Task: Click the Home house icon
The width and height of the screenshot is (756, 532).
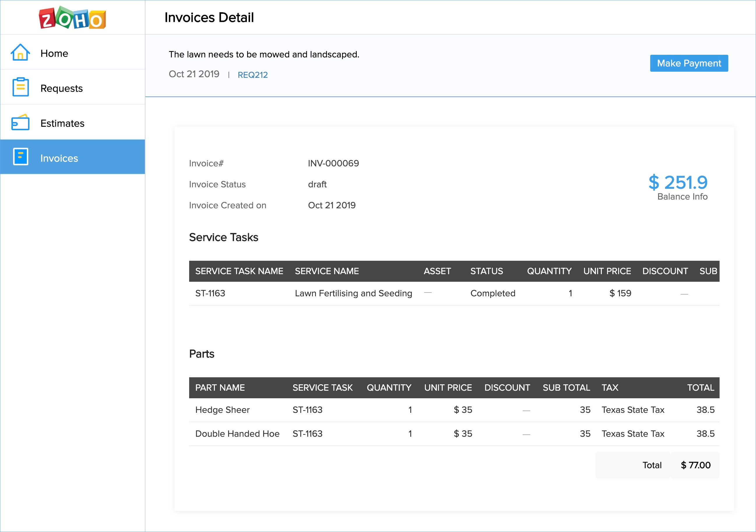Action: 20,53
